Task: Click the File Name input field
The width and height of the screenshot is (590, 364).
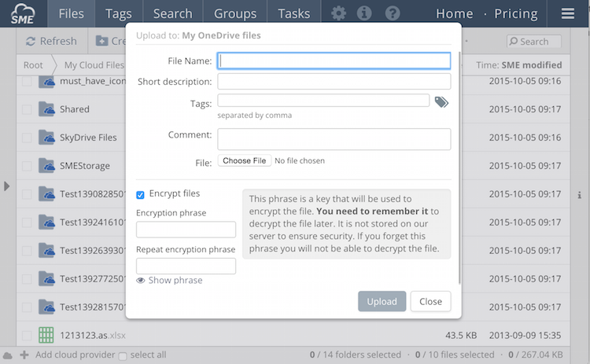Action: click(x=334, y=61)
